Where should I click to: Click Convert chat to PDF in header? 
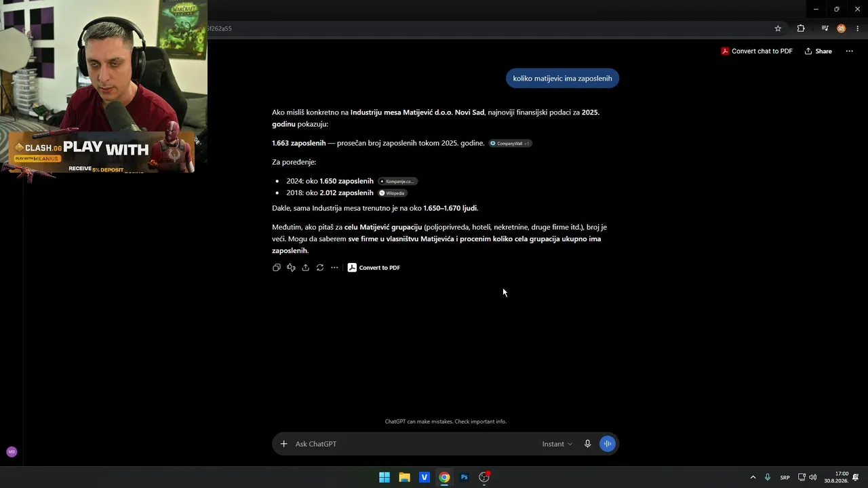coord(756,51)
